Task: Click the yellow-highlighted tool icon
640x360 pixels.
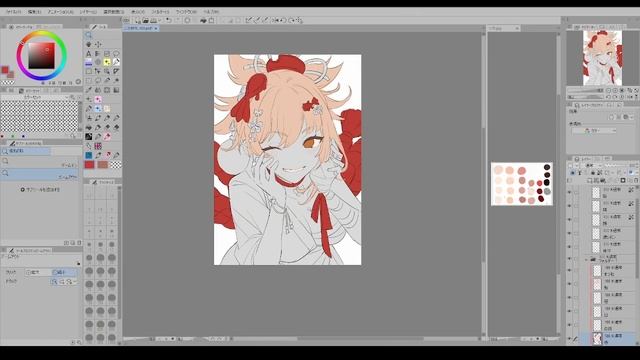Action: click(107, 62)
